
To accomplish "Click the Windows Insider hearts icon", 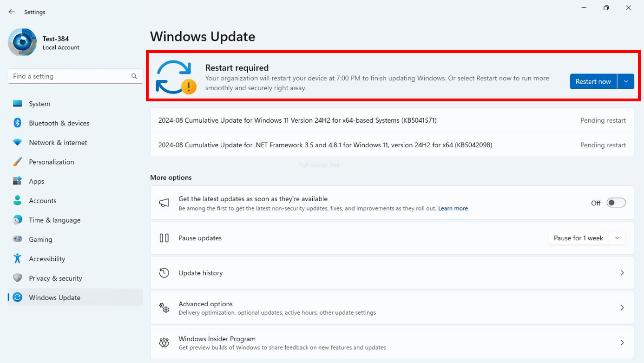I will (164, 343).
